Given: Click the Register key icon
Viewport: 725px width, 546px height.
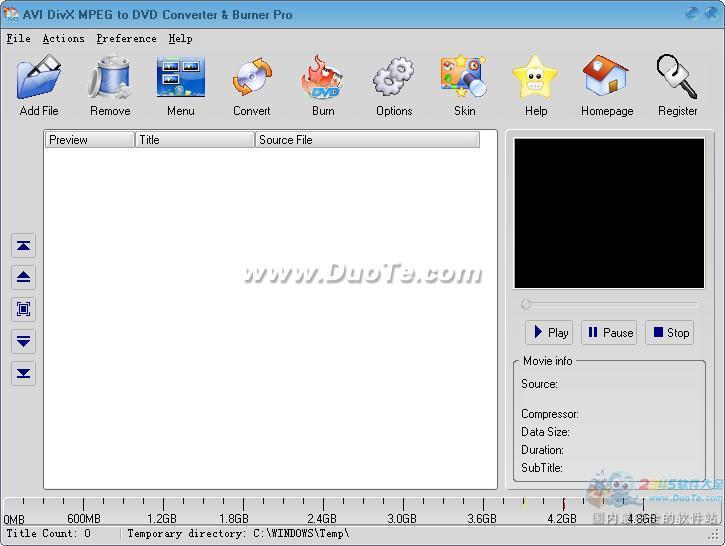Looking at the screenshot, I should (677, 77).
